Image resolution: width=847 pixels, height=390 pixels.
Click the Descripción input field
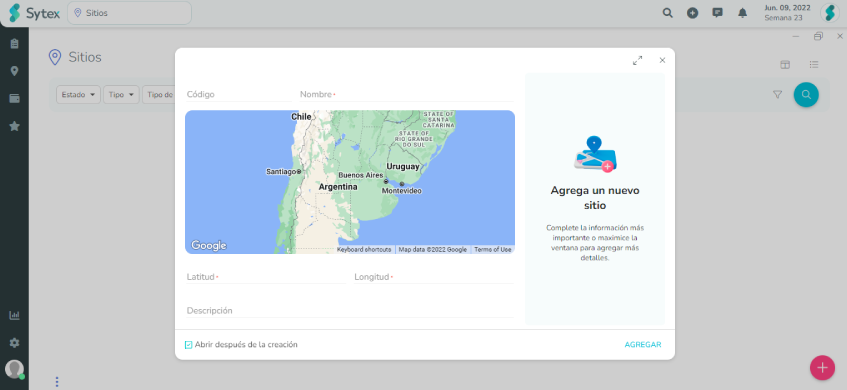pyautogui.click(x=350, y=311)
